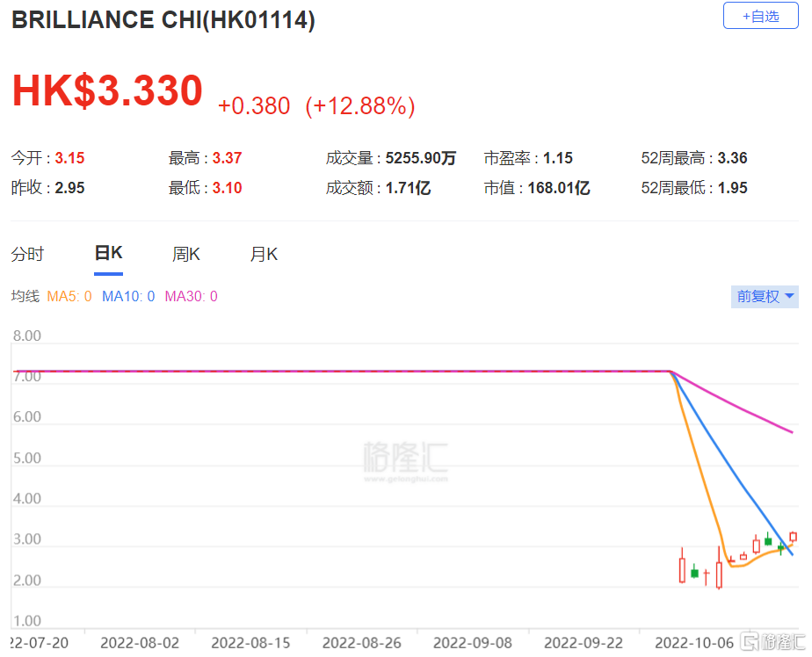Screen dimensions: 812x657
Task: Click the 今开 3.15 opening price
Action: (47, 158)
